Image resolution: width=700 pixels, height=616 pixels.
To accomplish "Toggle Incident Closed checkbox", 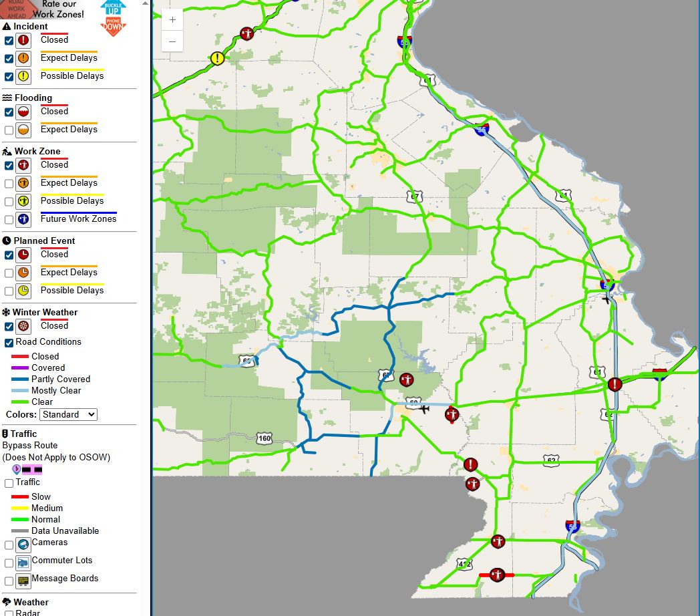I will (x=9, y=41).
